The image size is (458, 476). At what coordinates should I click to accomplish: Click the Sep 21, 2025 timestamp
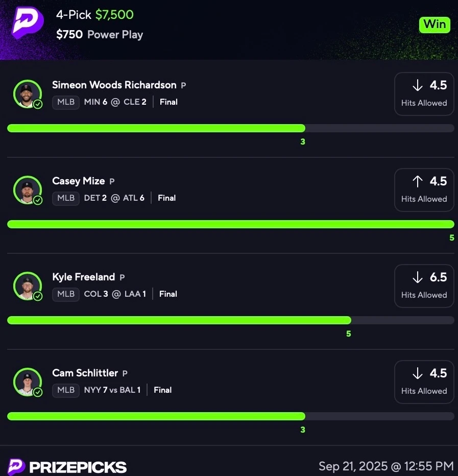pyautogui.click(x=386, y=466)
